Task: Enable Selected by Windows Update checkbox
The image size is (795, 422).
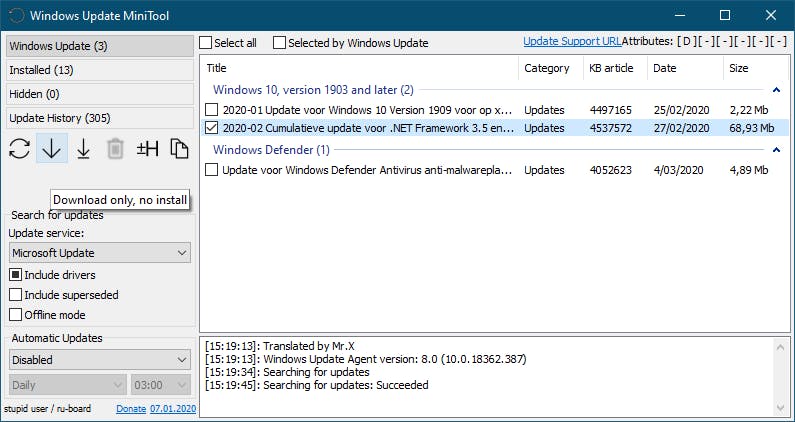Action: tap(280, 43)
